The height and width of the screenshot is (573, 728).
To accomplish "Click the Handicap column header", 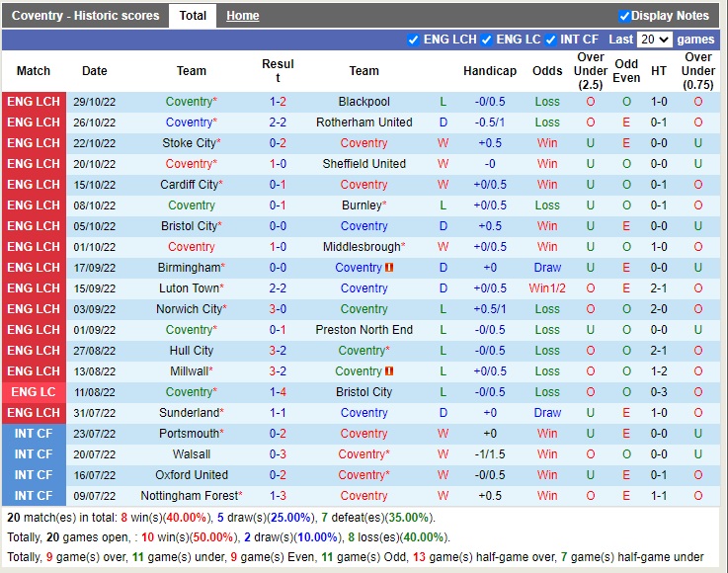I will pyautogui.click(x=490, y=71).
